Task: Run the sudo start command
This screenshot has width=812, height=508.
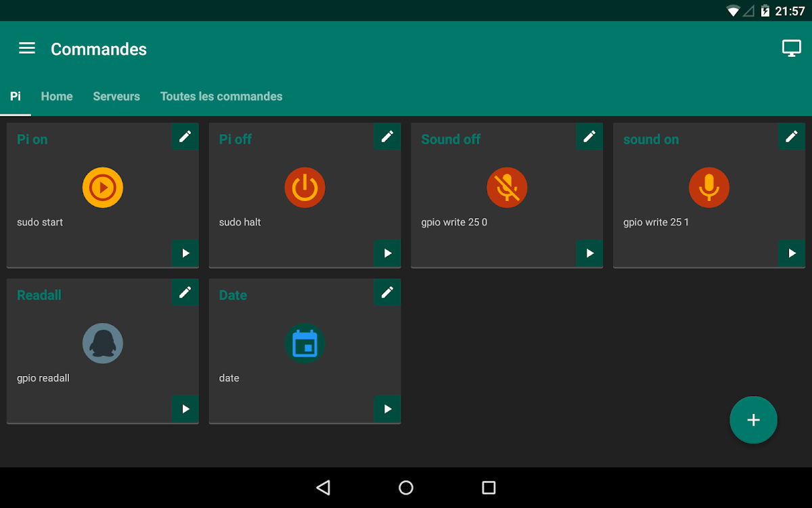Action: point(185,253)
